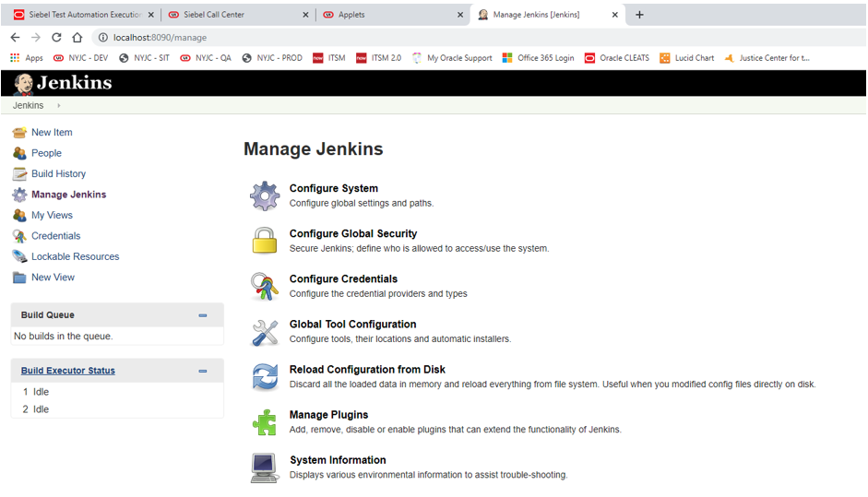Click the Reload Configuration from Disk arrows icon

click(265, 377)
